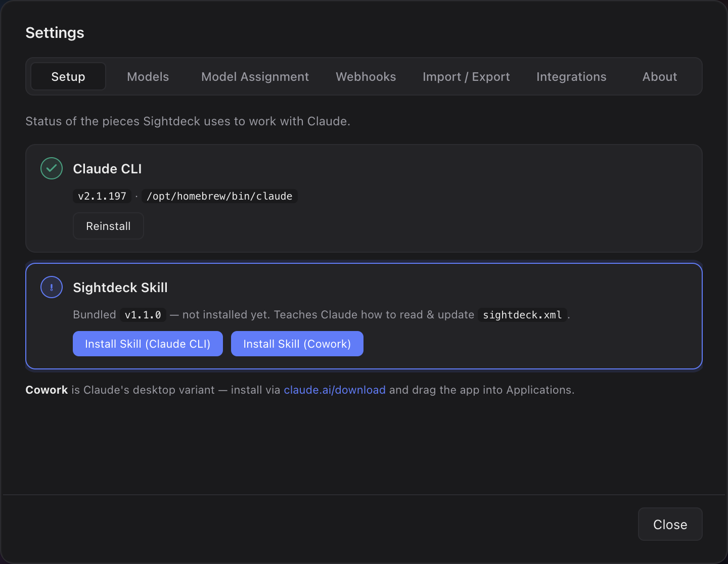Reinstall the Claude CLI

tap(108, 226)
